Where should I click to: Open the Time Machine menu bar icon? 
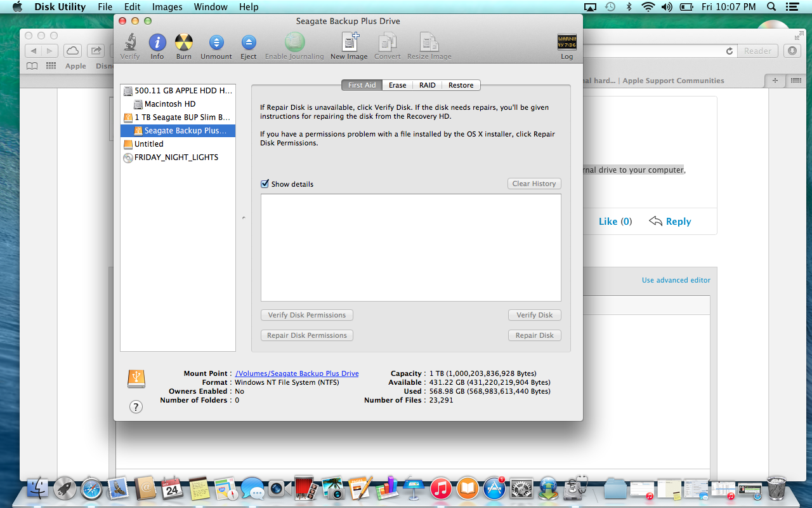click(x=610, y=7)
